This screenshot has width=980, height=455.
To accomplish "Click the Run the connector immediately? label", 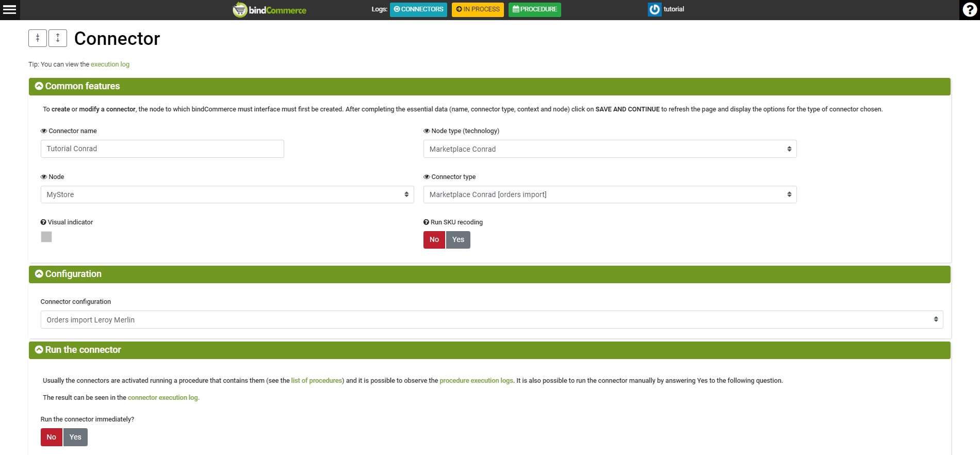I will [x=87, y=419].
